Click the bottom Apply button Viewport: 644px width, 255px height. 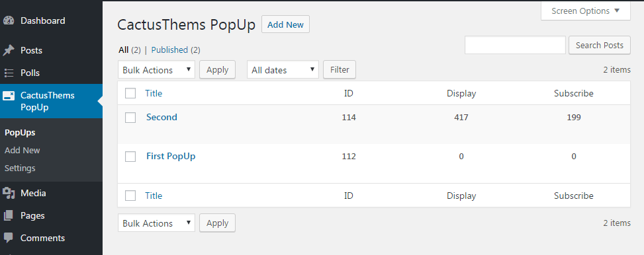click(217, 223)
